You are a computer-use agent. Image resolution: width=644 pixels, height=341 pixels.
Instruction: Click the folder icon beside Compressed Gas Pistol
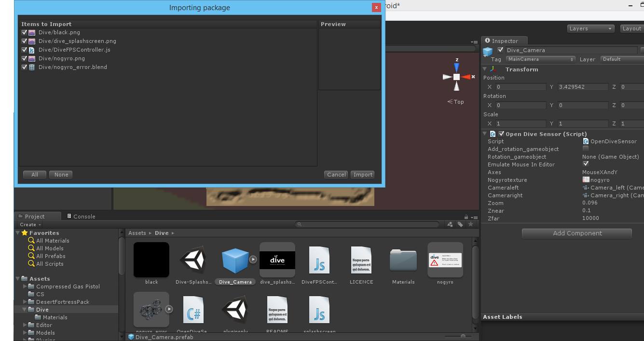32,286
